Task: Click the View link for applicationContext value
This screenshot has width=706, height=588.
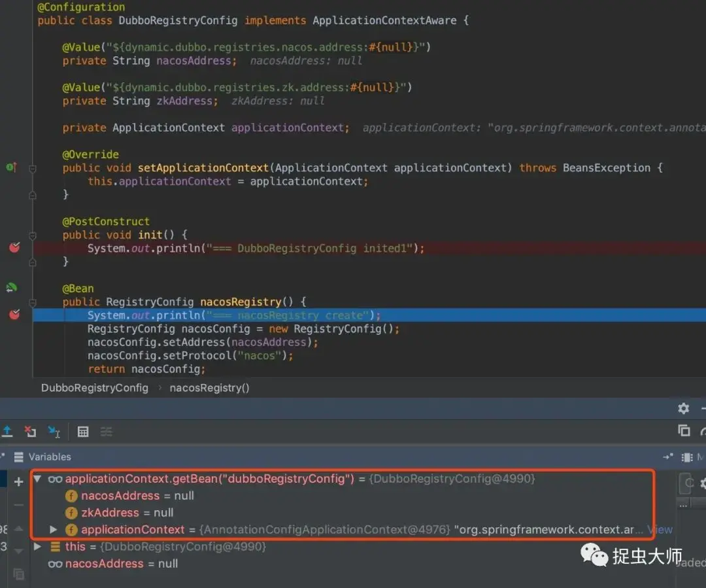Action: coord(660,529)
